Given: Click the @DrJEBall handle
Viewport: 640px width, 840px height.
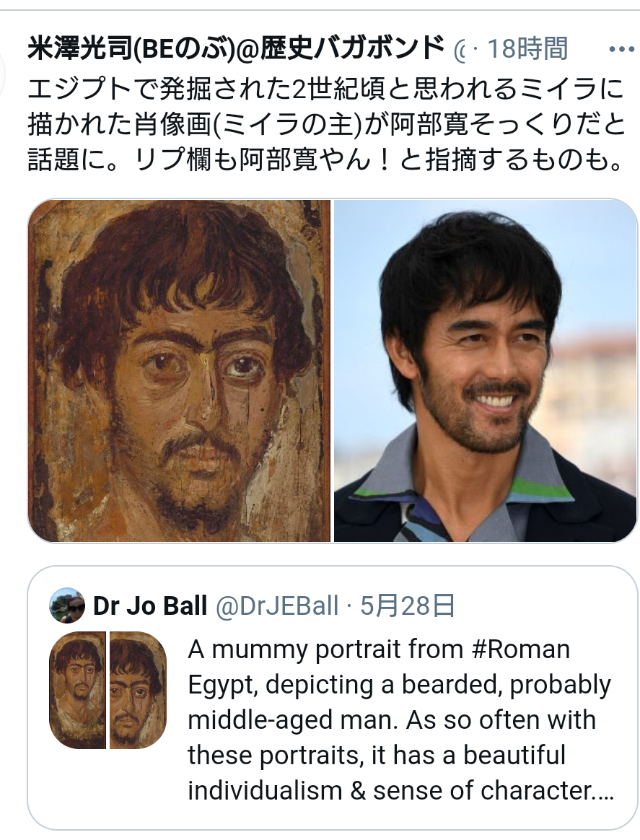Looking at the screenshot, I should click(x=277, y=606).
